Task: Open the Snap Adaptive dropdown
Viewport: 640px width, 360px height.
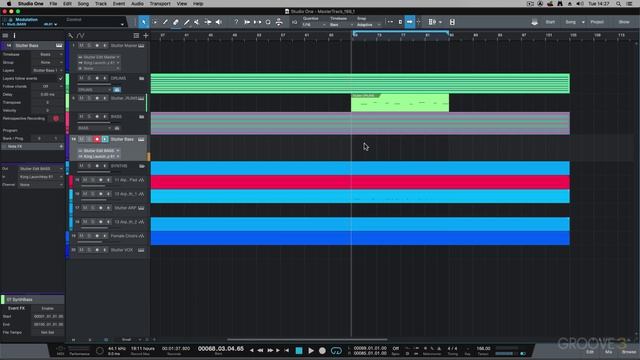Action: [x=369, y=25]
